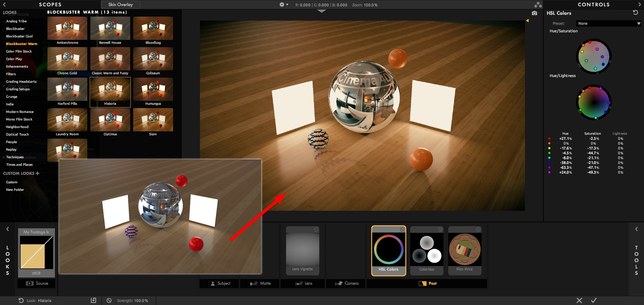Click the camera snapshot icon

tap(534, 13)
